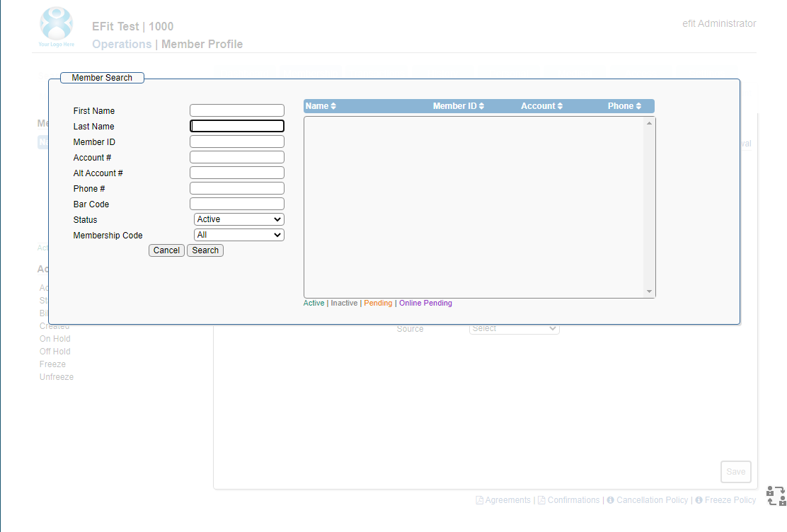
Task: Open the Confirmations link in footer
Action: pos(569,500)
